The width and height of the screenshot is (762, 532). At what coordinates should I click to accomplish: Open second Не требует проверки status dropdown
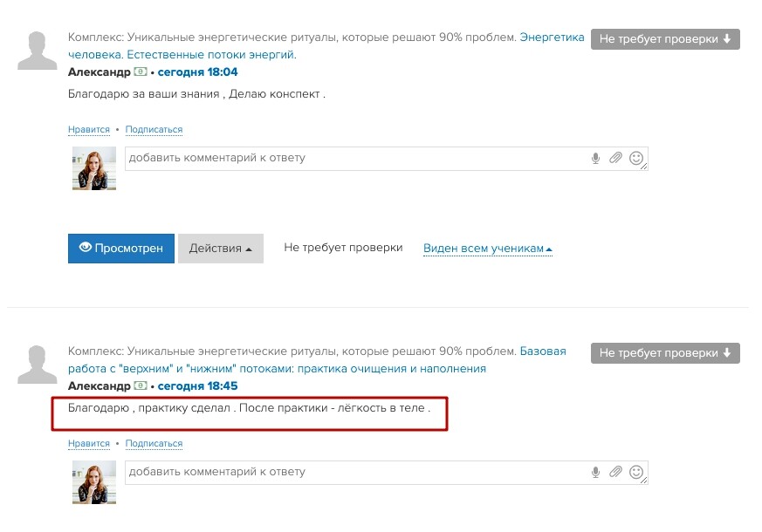[665, 353]
